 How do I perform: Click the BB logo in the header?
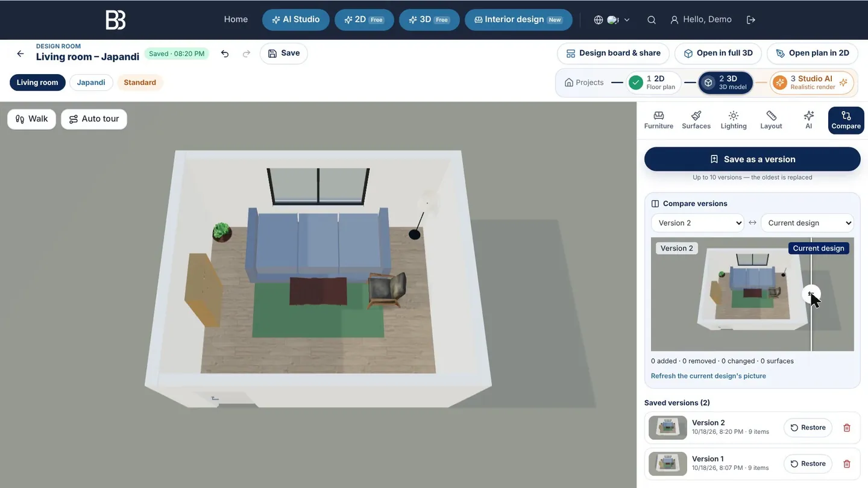(116, 20)
